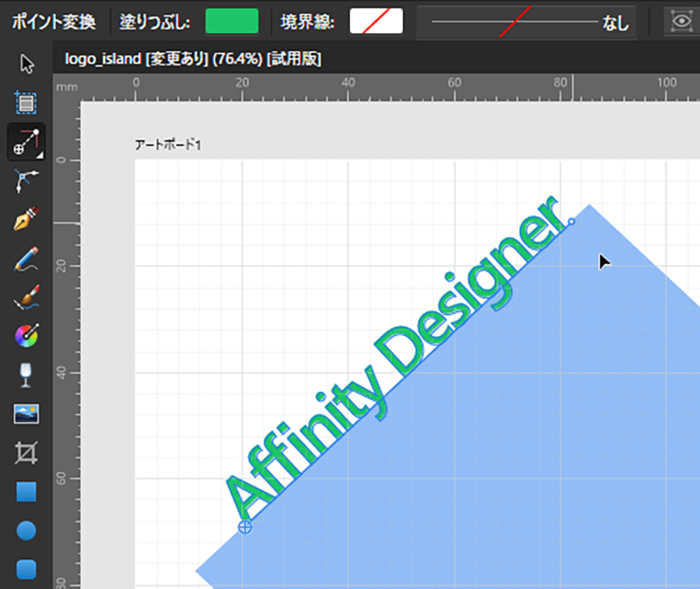Open the green fill color swatch
The image size is (700, 589).
pyautogui.click(x=232, y=21)
